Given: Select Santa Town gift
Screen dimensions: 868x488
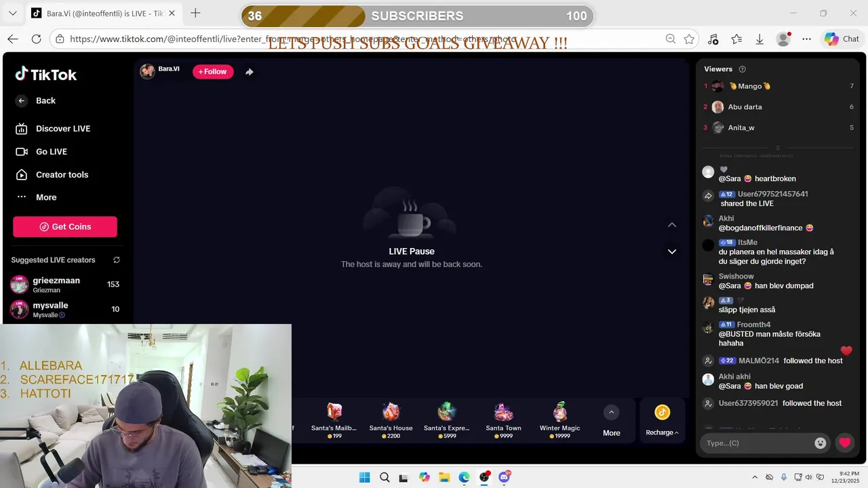Looking at the screenshot, I should (504, 420).
